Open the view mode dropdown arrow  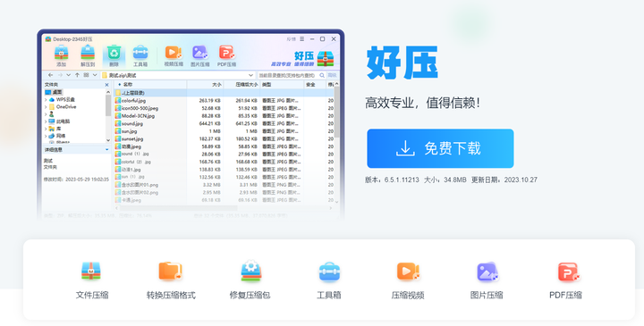[x=95, y=75]
